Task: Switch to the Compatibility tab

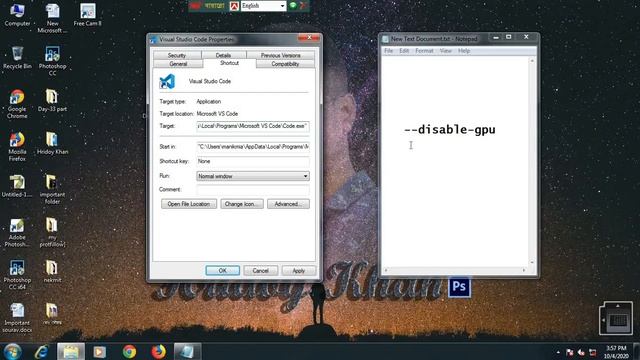Action: point(285,64)
